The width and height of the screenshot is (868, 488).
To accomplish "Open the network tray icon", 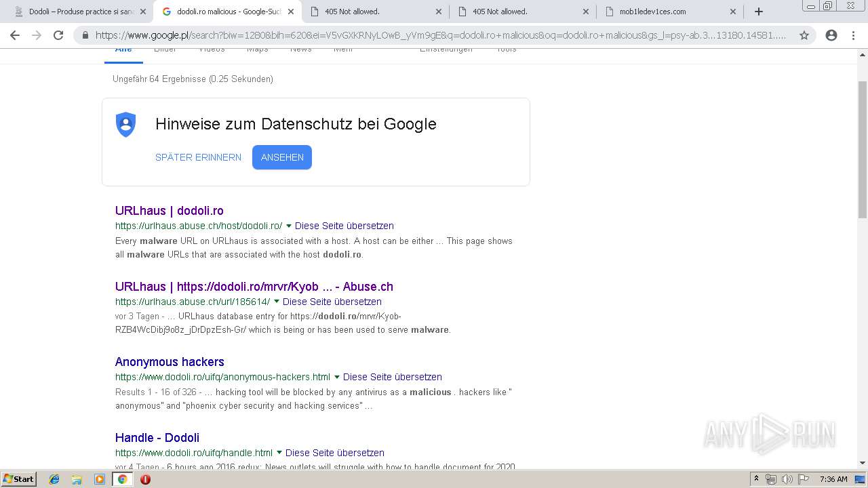I will 771,479.
